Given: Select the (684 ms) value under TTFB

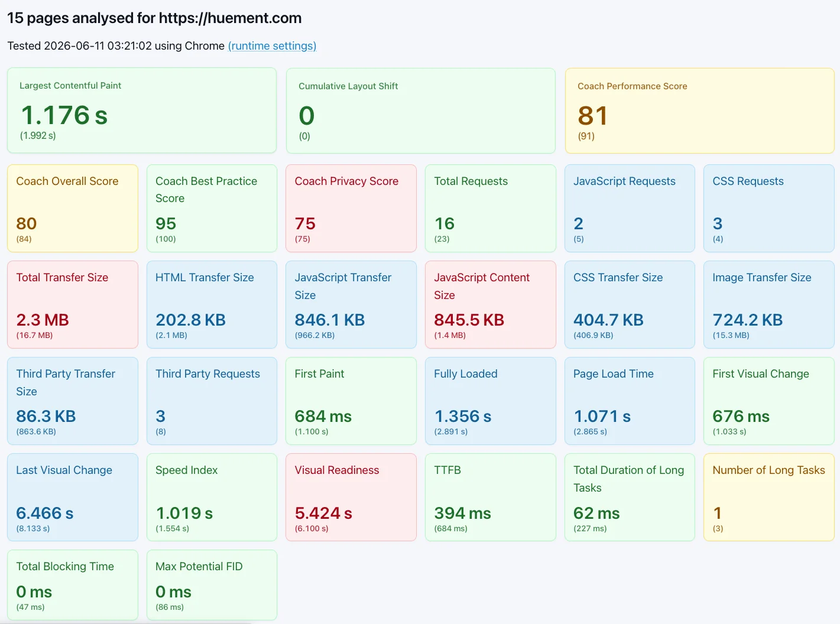Looking at the screenshot, I should (x=450, y=528).
